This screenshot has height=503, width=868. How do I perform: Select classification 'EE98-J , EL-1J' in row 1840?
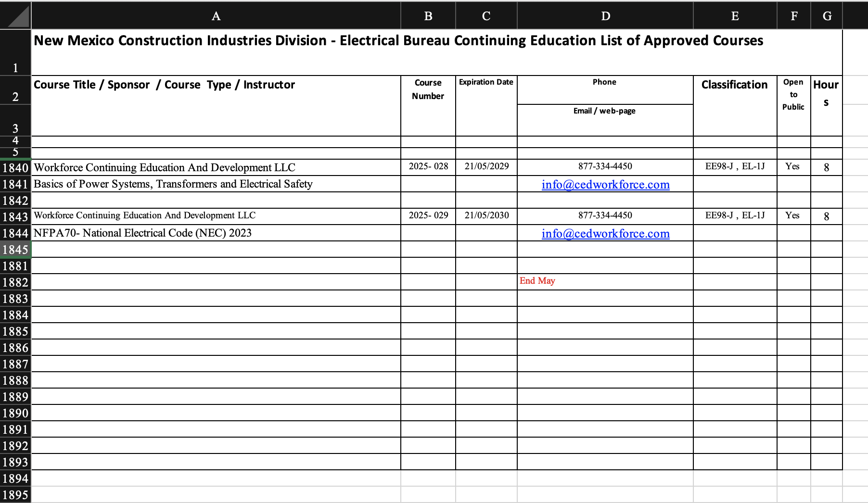pyautogui.click(x=735, y=167)
